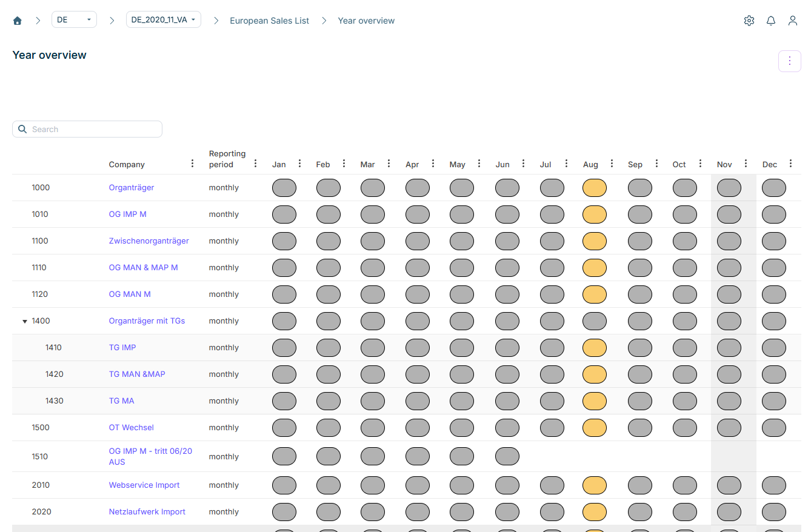Screen dimensions: 811x532
Task: Click the Jan status pill for OG MAN M
Action: tap(284, 294)
